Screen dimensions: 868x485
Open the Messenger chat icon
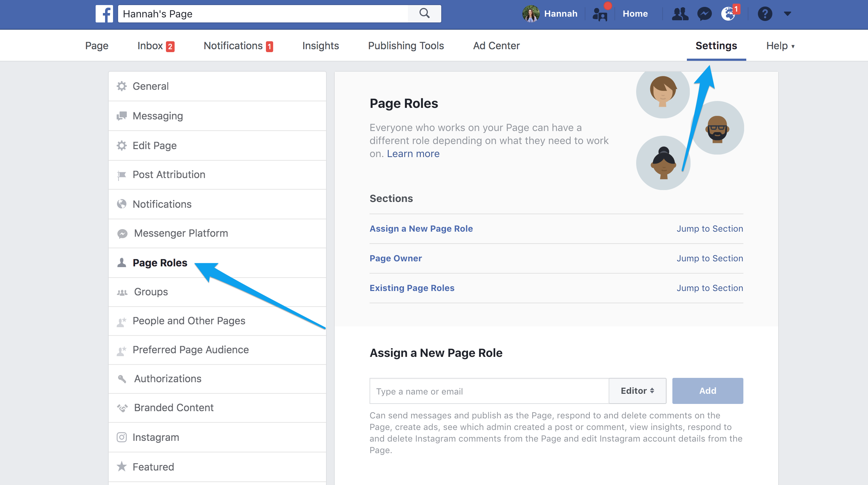tap(704, 14)
